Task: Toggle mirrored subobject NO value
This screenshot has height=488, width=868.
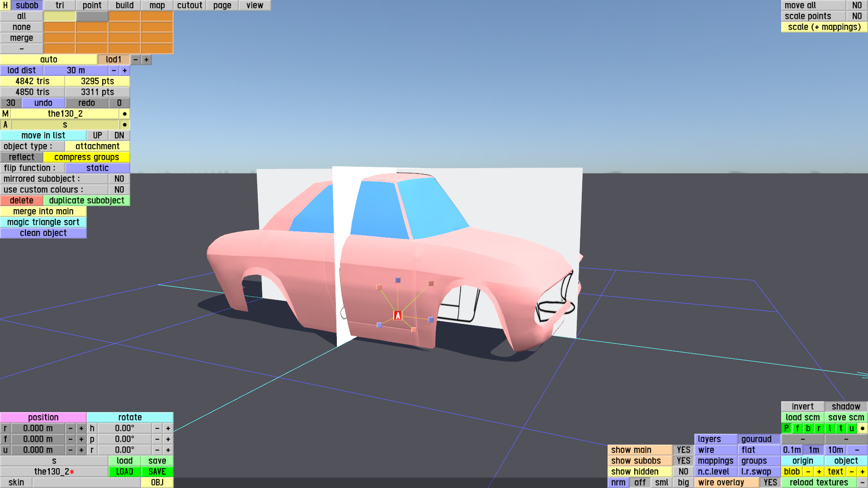Action: point(119,179)
